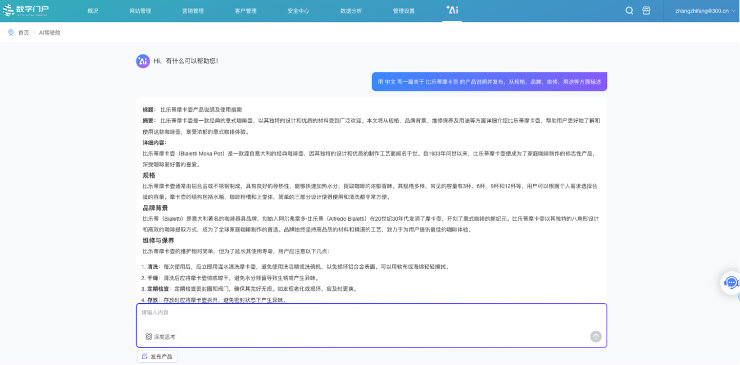Open the 营销管理 menu
The width and height of the screenshot is (740, 365).
click(x=193, y=11)
